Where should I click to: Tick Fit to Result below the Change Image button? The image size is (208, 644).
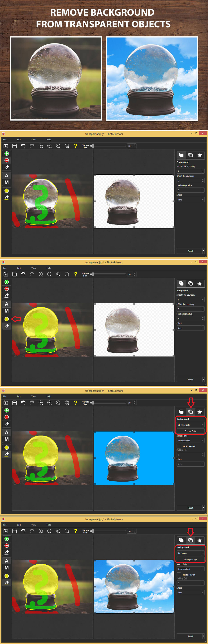click(x=179, y=575)
